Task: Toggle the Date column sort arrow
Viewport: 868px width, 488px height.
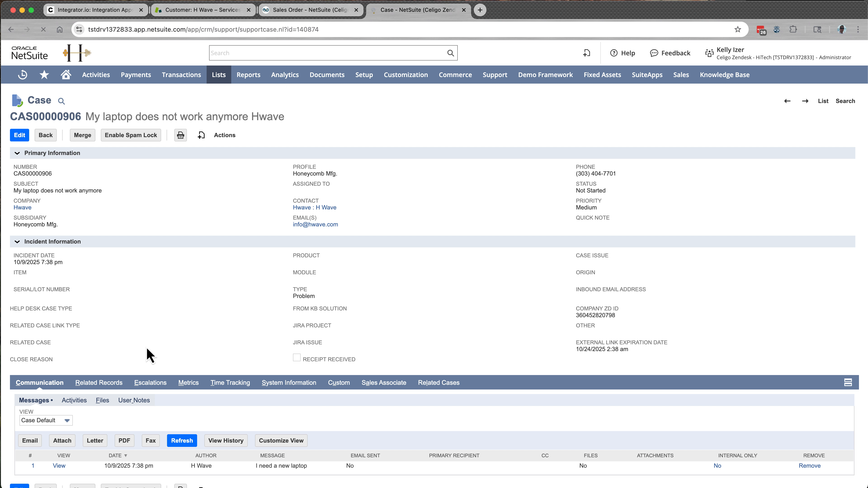Action: (x=126, y=455)
